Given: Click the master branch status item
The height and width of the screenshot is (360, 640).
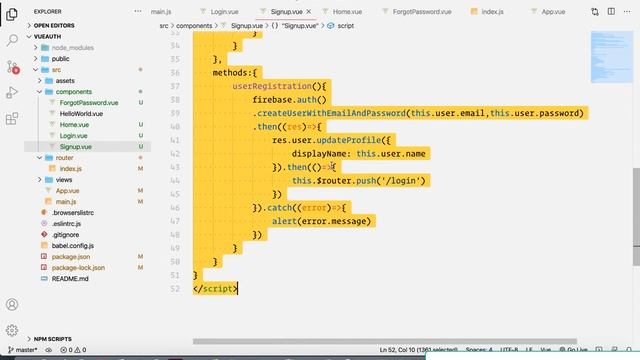Looking at the screenshot, I should (x=23, y=350).
